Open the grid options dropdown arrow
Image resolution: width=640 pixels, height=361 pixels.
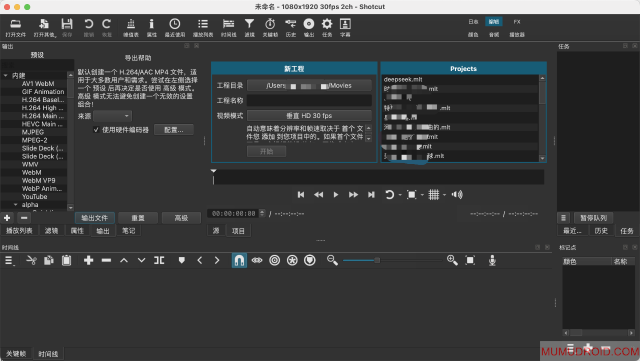coord(444,195)
